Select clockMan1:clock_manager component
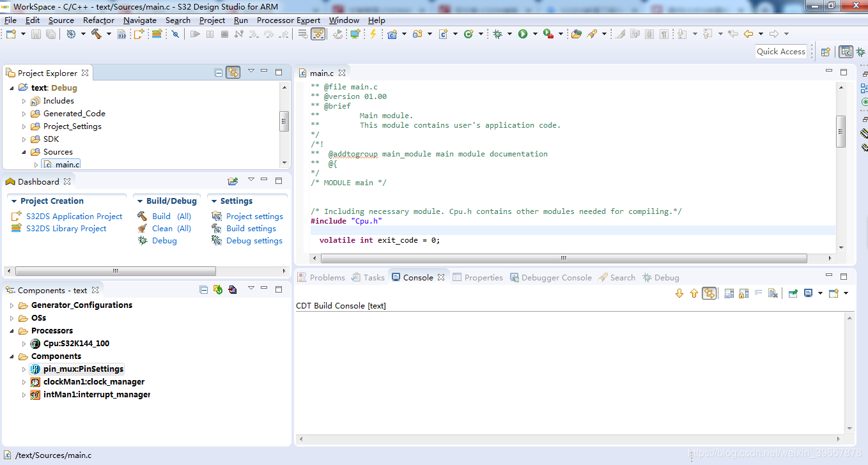The width and height of the screenshot is (868, 465). [94, 382]
